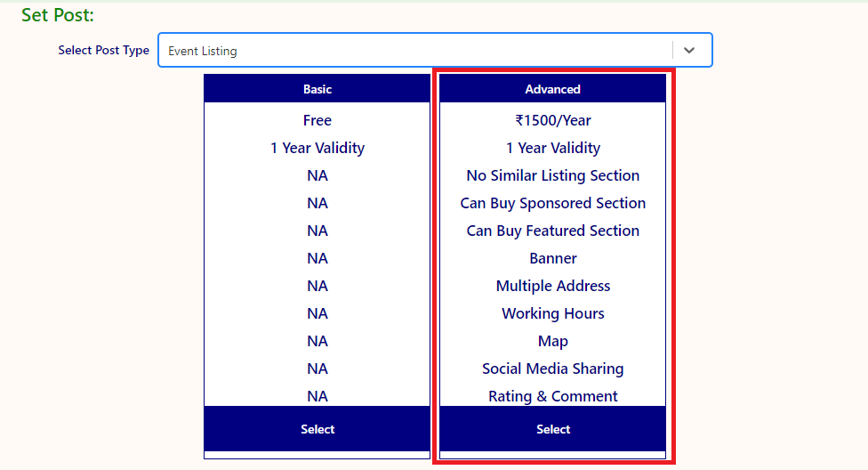Click the Select Post Type label
The width and height of the screenshot is (868, 470).
[103, 51]
